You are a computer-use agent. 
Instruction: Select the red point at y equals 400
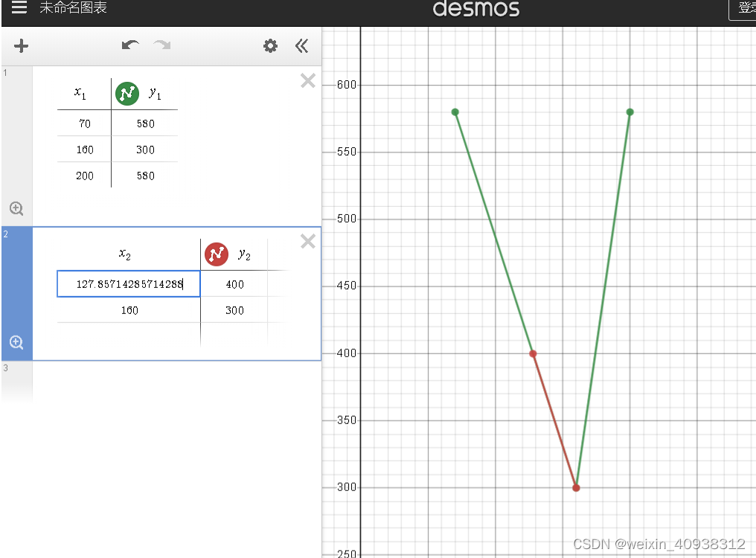(533, 353)
